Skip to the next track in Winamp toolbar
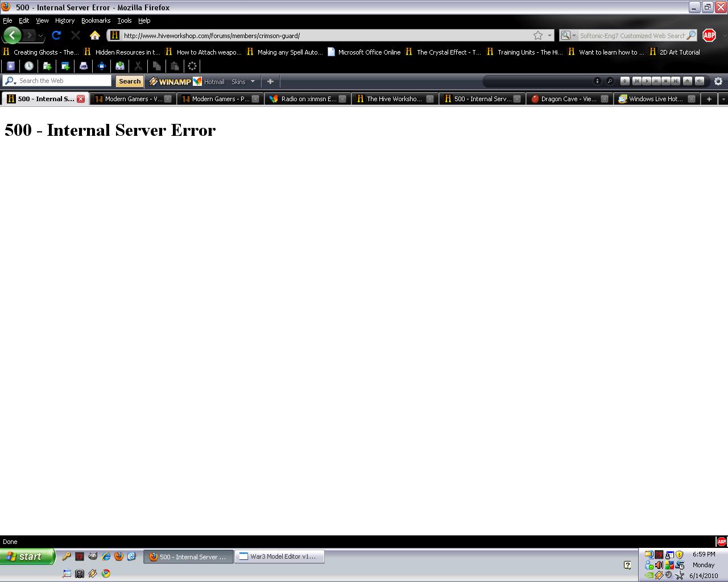Viewport: 728px width, 582px height. click(675, 81)
